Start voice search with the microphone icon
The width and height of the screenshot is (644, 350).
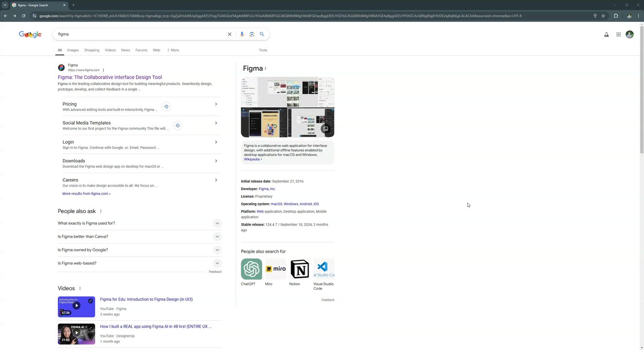click(x=242, y=34)
